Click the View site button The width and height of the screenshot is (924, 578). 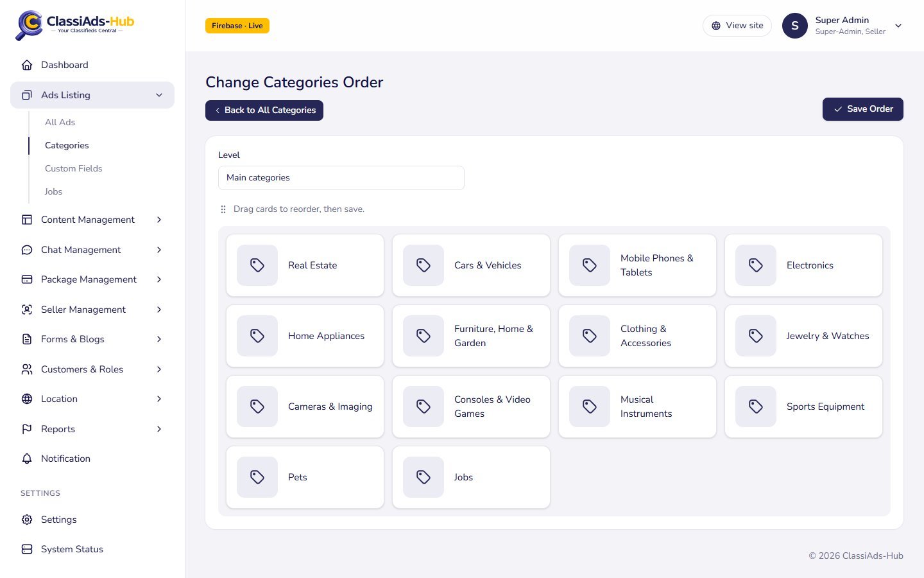(737, 26)
